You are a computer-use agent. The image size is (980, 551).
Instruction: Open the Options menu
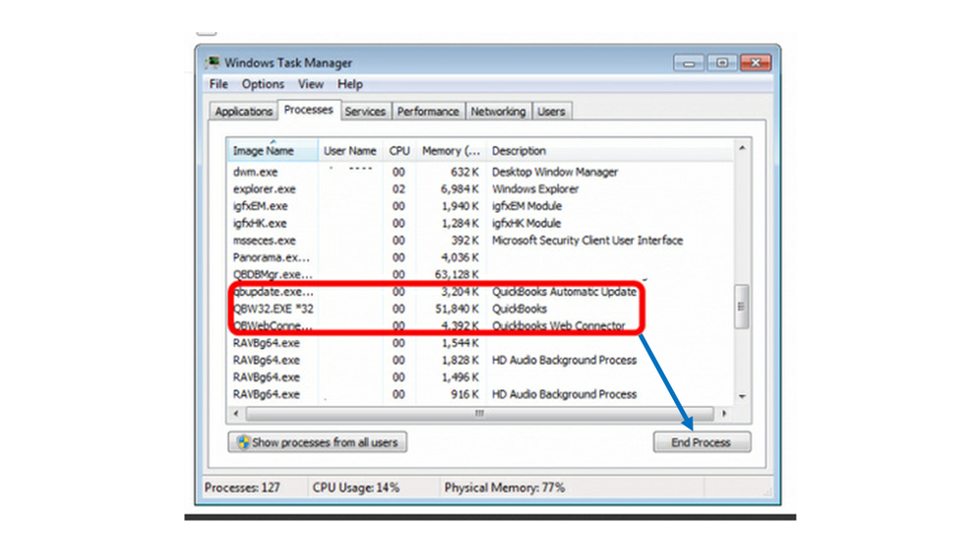pyautogui.click(x=263, y=84)
